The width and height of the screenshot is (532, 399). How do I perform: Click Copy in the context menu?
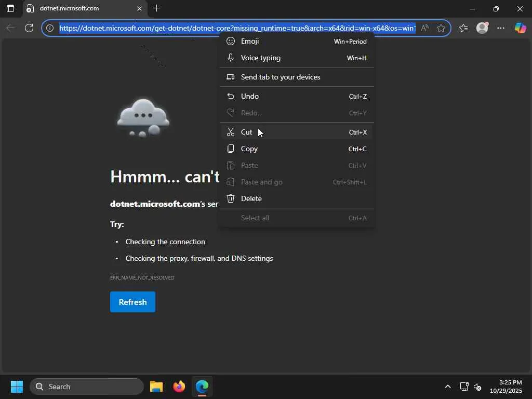(x=297, y=149)
